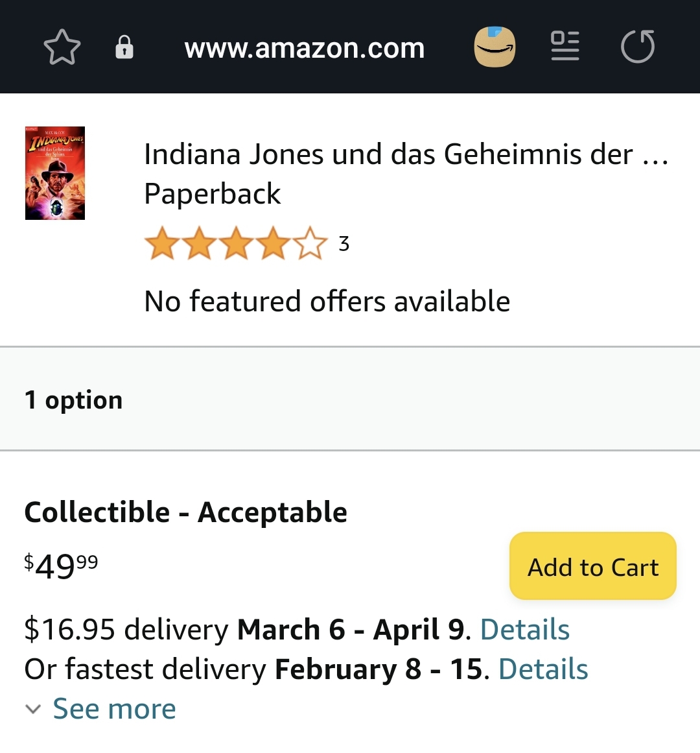The height and width of the screenshot is (753, 700).
Task: Click the See more link text
Action: coord(114,709)
